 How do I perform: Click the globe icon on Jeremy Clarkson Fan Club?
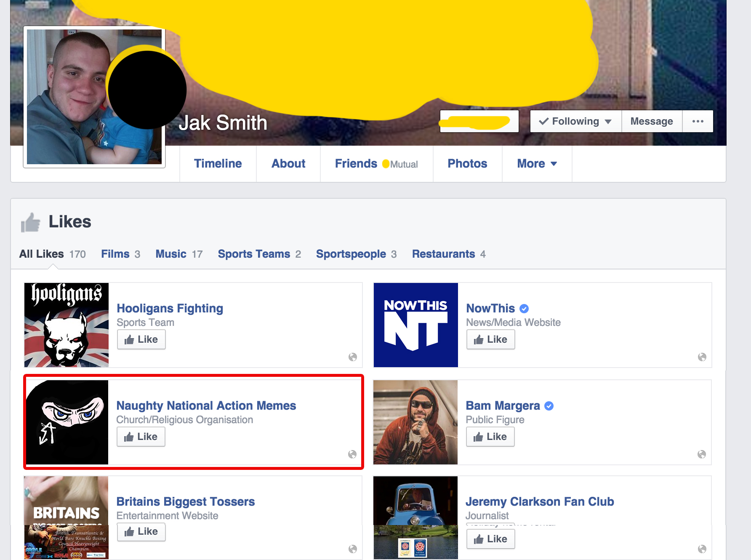tap(702, 549)
